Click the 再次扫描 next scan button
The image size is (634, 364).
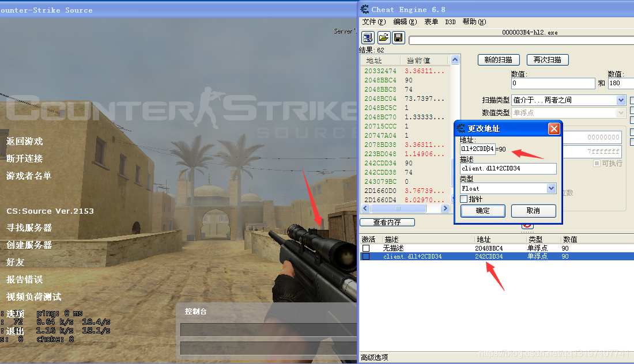coord(548,60)
